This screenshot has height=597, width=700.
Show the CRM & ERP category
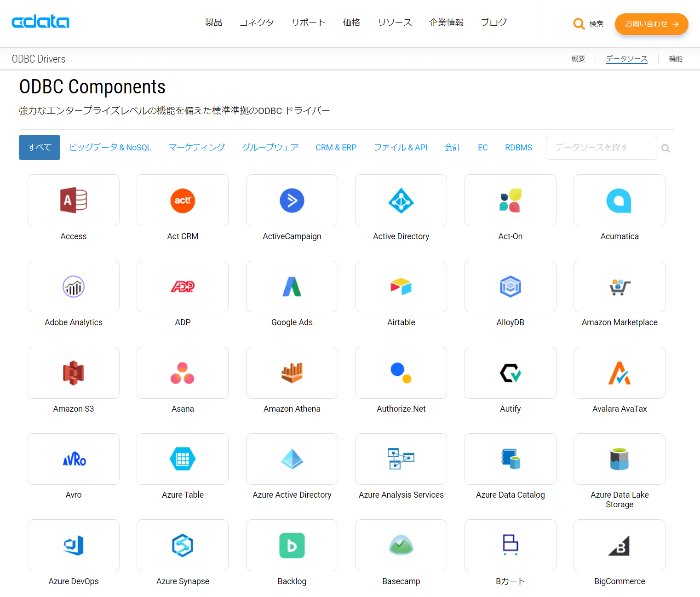click(x=336, y=147)
